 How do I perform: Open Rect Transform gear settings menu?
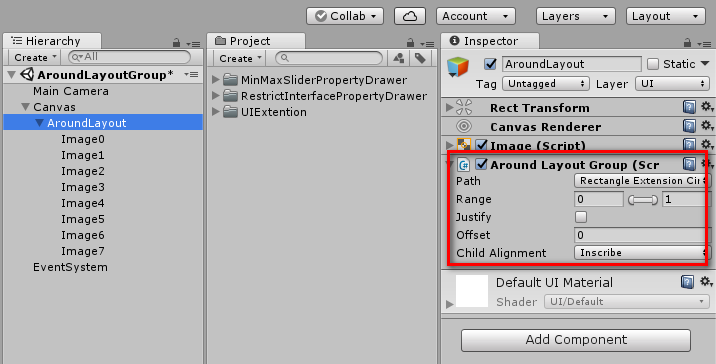(x=707, y=107)
